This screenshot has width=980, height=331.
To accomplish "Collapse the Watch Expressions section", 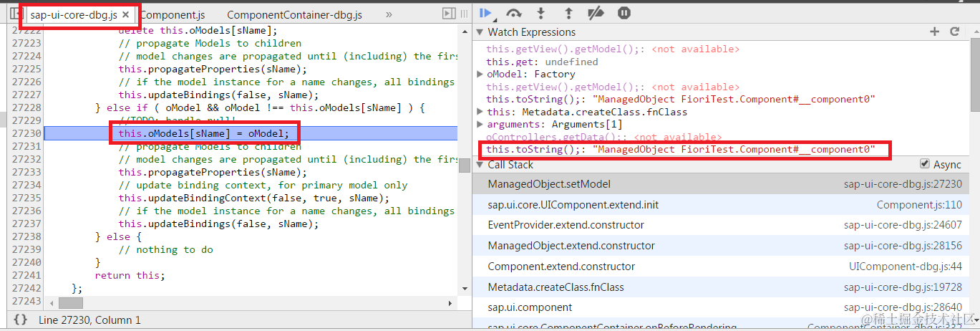I will [x=480, y=32].
